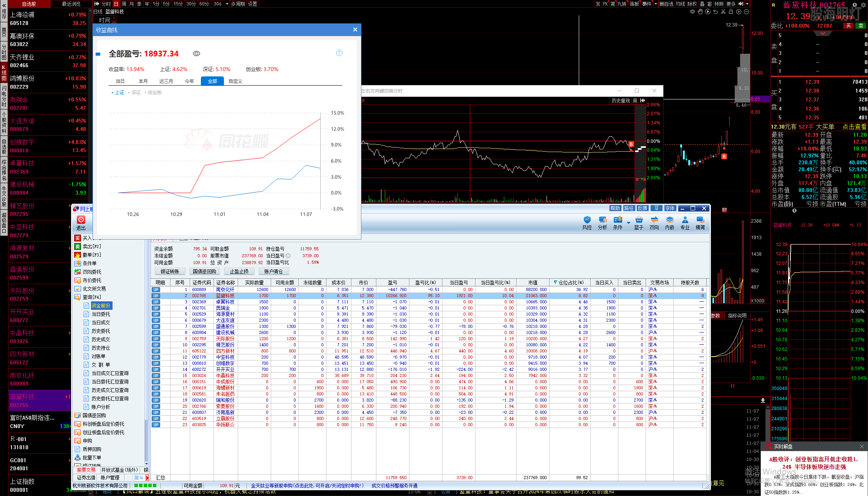Switch to 专业 professional mode
The image size is (868, 496).
685,223
